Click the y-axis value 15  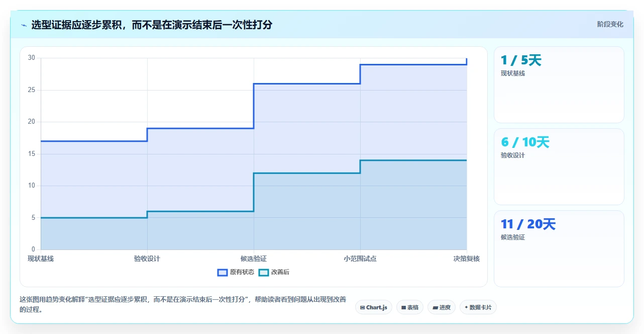coord(32,154)
